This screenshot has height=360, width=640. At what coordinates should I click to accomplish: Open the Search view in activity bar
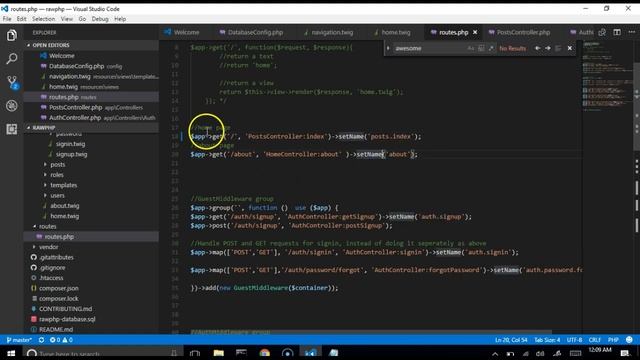[x=11, y=59]
